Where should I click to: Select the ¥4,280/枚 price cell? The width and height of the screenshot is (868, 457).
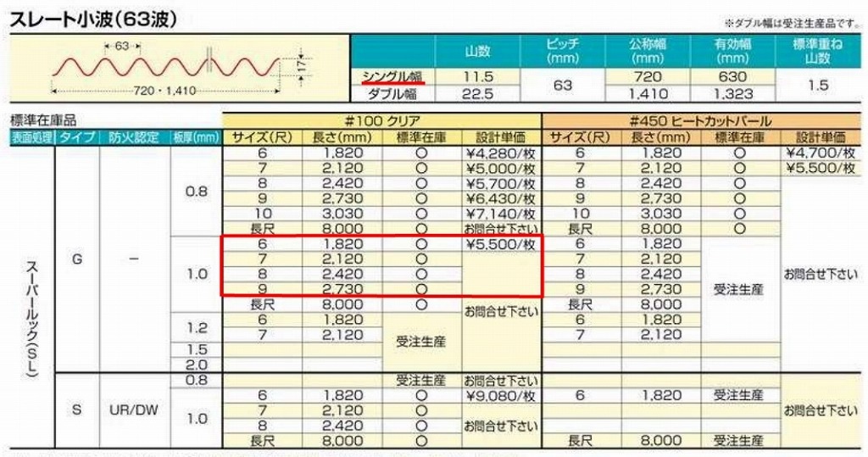tap(500, 153)
